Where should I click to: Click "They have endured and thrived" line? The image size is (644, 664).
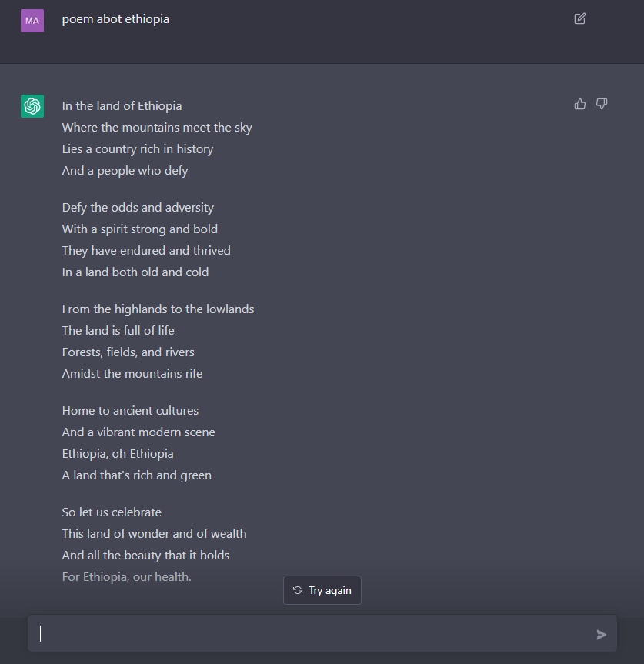point(146,251)
